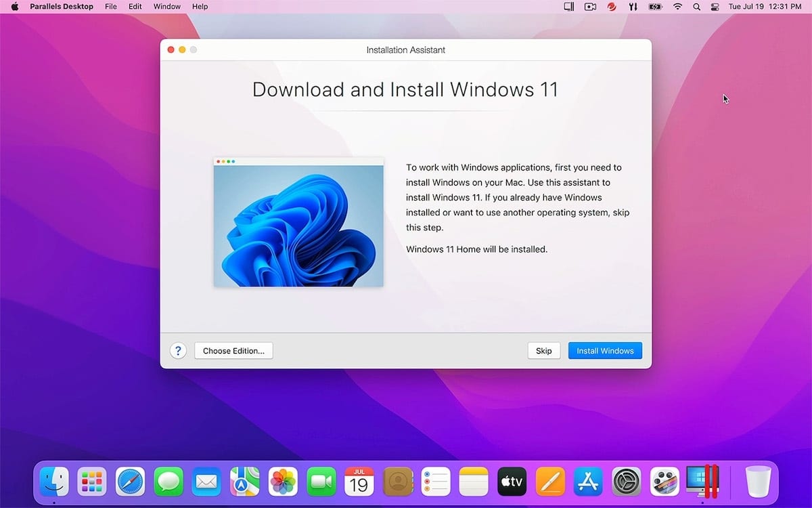Open Spotlight search in the menu bar
Screen dimensions: 812x508
click(697, 7)
